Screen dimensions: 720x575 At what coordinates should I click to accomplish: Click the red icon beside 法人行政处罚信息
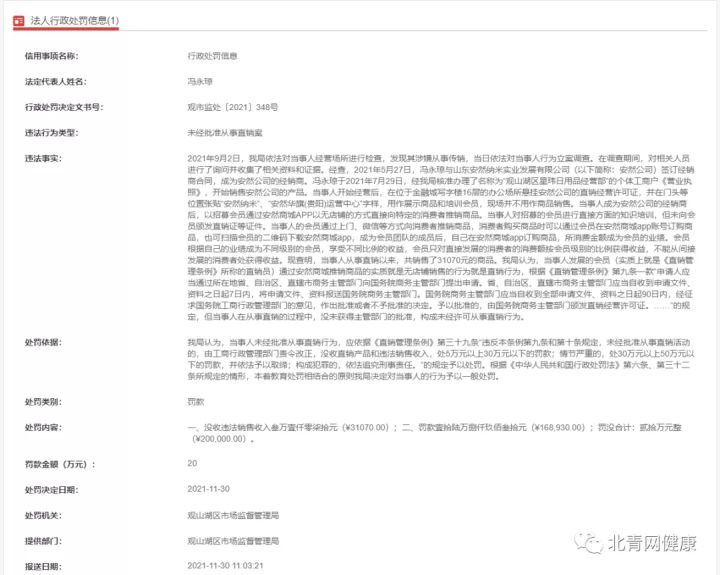click(18, 21)
